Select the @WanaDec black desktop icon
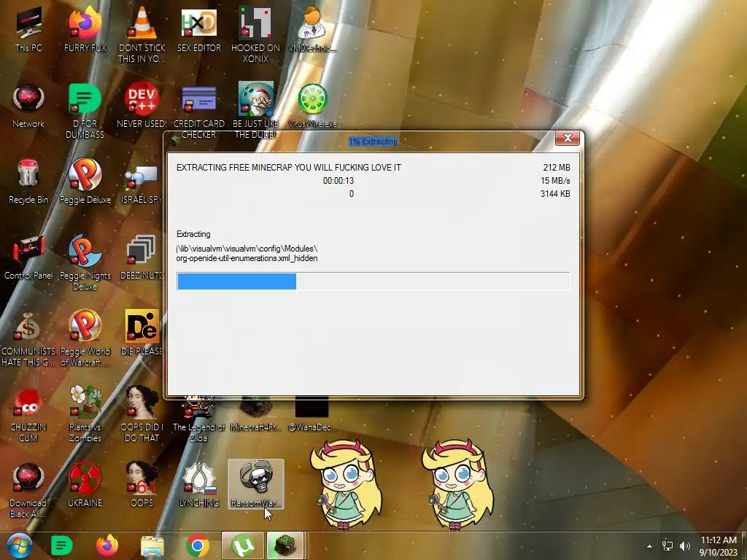This screenshot has width=747, height=560. click(x=312, y=415)
